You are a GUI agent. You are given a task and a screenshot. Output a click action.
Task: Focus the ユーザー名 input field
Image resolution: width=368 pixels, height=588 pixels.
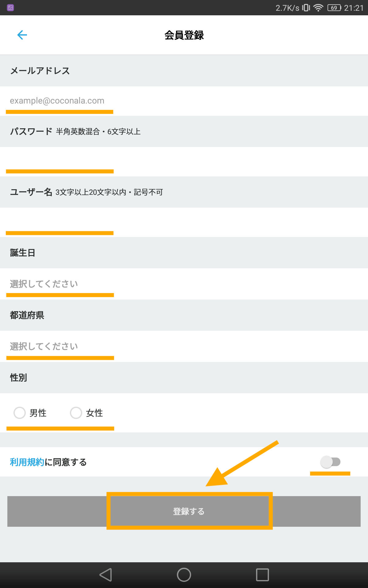(x=184, y=222)
